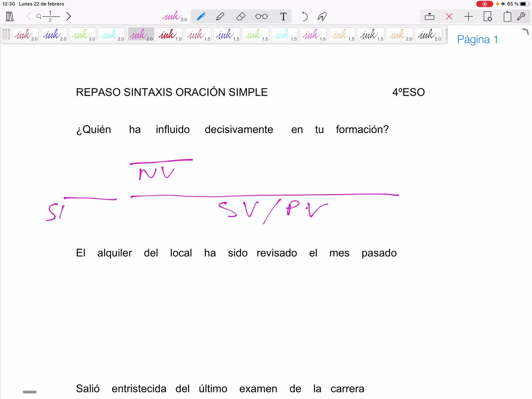The height and width of the screenshot is (399, 532).
Task: Select the blue pen tool
Action: point(201,16)
